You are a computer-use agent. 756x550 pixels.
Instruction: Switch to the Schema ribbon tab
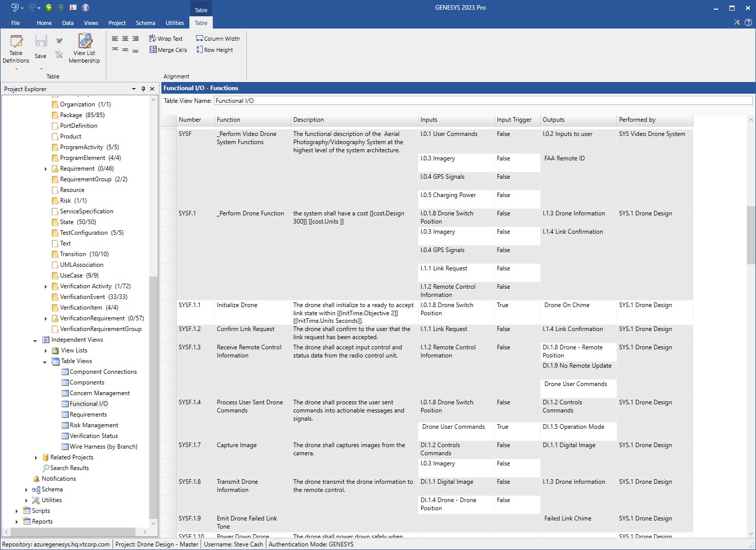click(145, 23)
